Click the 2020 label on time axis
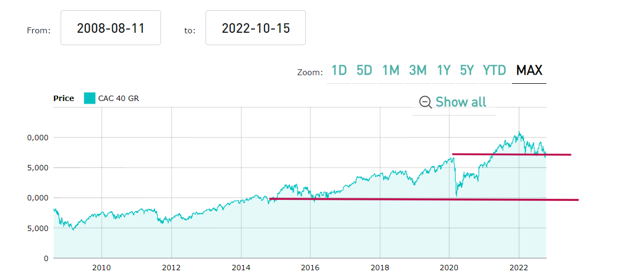This screenshot has height=274, width=644. click(449, 267)
